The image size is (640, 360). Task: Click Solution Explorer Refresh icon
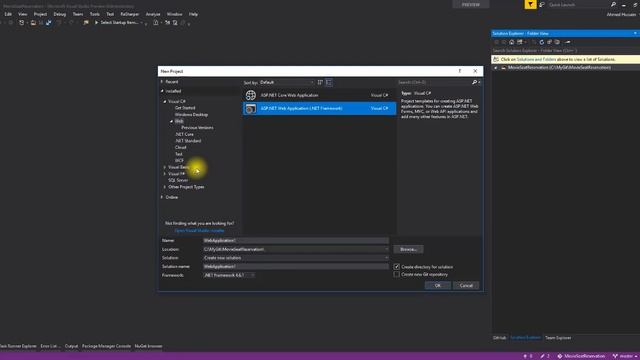(x=542, y=42)
